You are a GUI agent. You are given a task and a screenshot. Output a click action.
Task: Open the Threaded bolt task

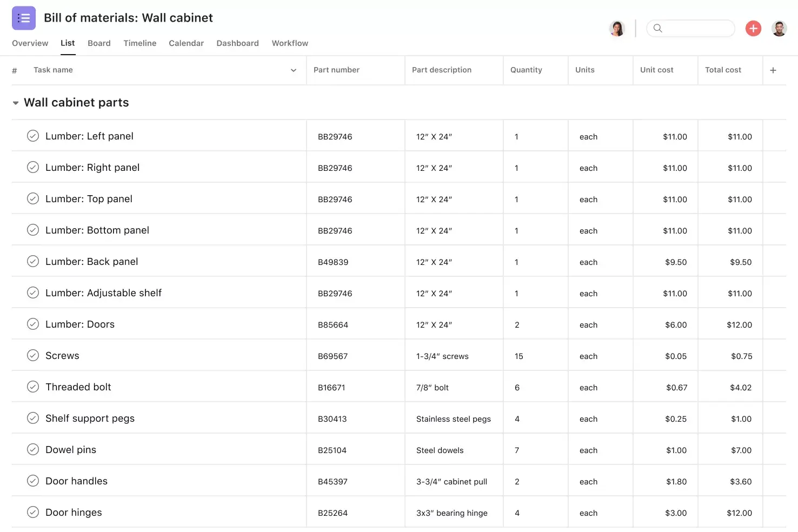click(x=78, y=387)
